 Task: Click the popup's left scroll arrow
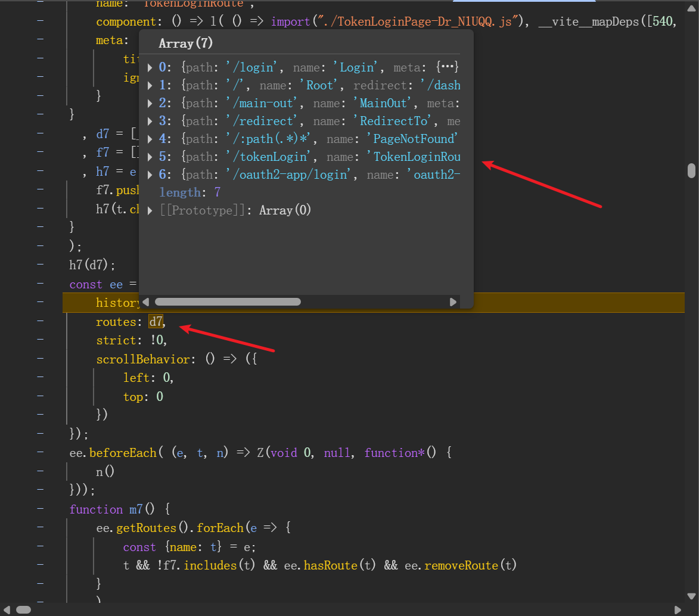point(146,302)
